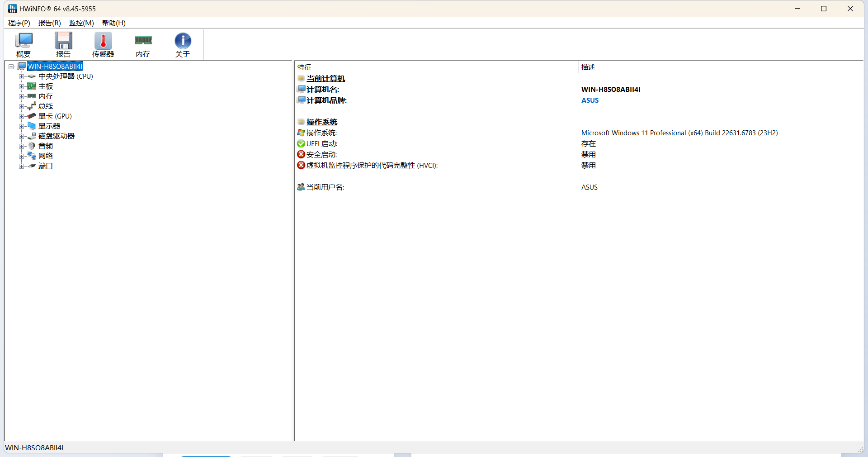Click the users icon beside 当前用户名
The image size is (868, 457).
coord(301,187)
